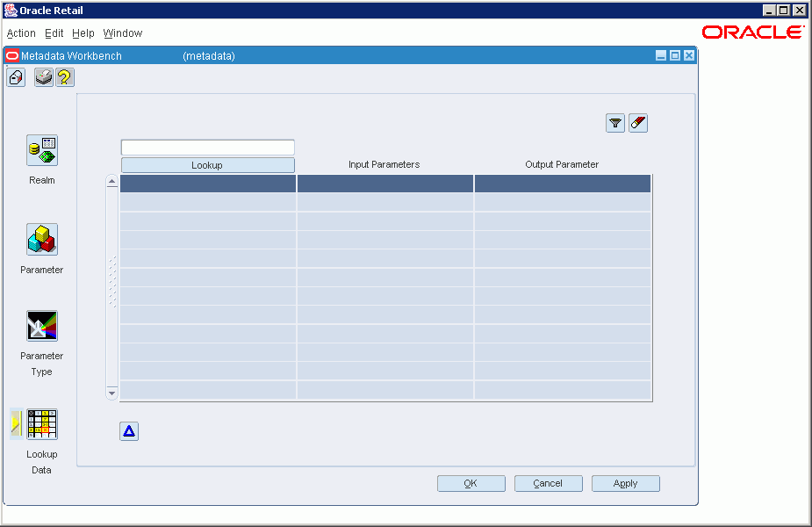
Task: Minimize the Metadata Workbench inner window
Action: click(661, 55)
